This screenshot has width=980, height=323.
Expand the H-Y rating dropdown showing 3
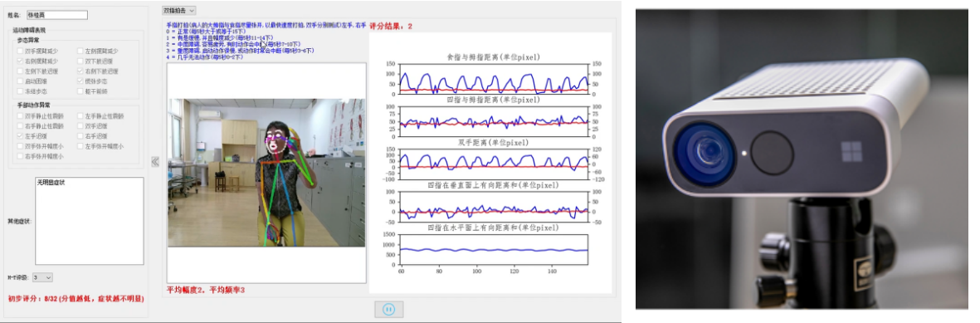click(42, 277)
